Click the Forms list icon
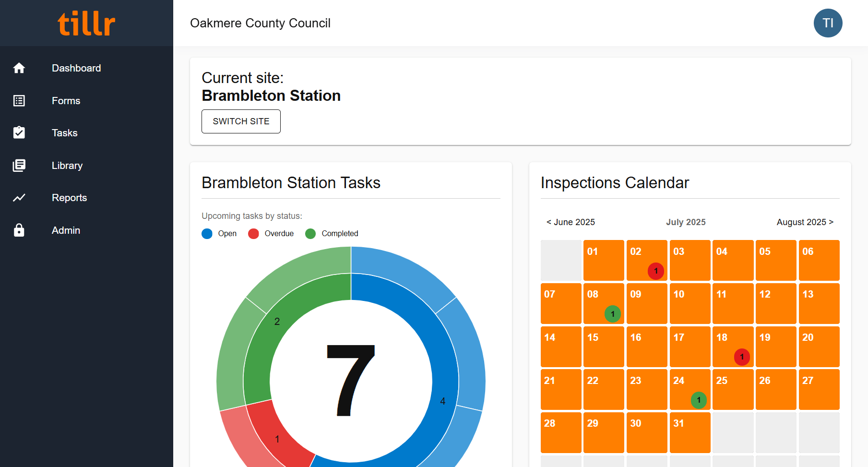 click(x=19, y=101)
